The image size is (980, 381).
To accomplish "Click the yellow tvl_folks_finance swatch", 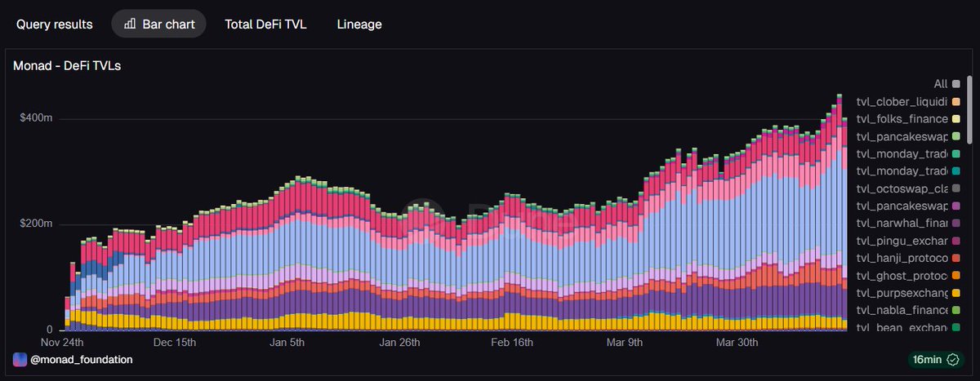I will pyautogui.click(x=956, y=119).
